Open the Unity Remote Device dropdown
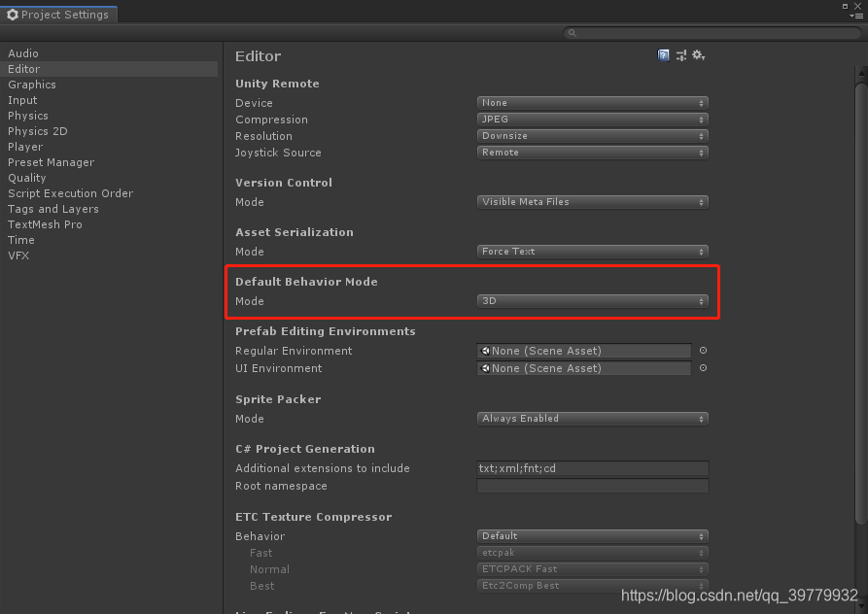868x614 pixels. coord(592,102)
